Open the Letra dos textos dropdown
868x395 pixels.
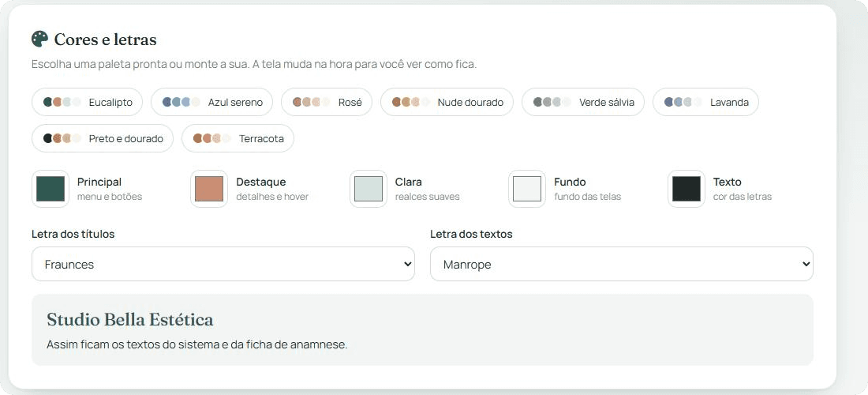(x=622, y=265)
